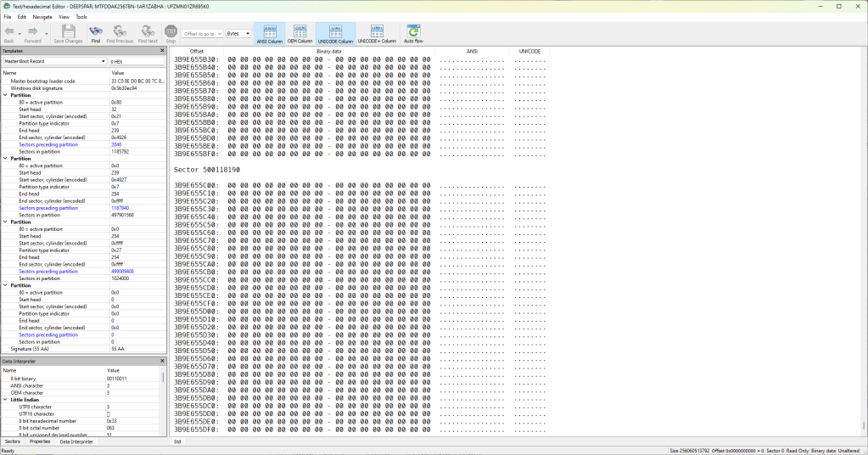Viewport: 868px width, 455px height.
Task: Open the Bytes unit dropdown
Action: pos(238,34)
